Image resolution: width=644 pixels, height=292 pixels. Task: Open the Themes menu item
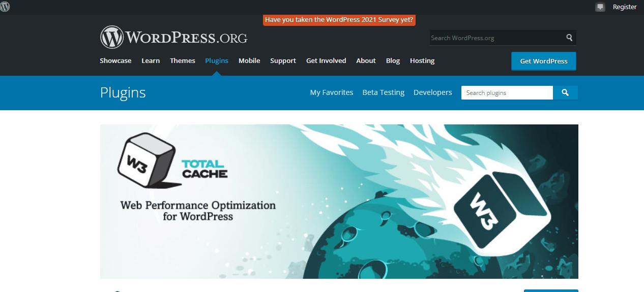click(x=183, y=61)
